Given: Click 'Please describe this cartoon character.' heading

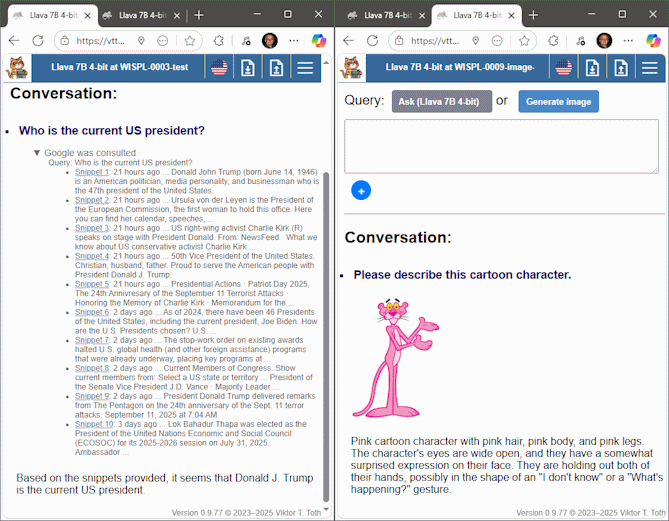Looking at the screenshot, I should click(462, 275).
